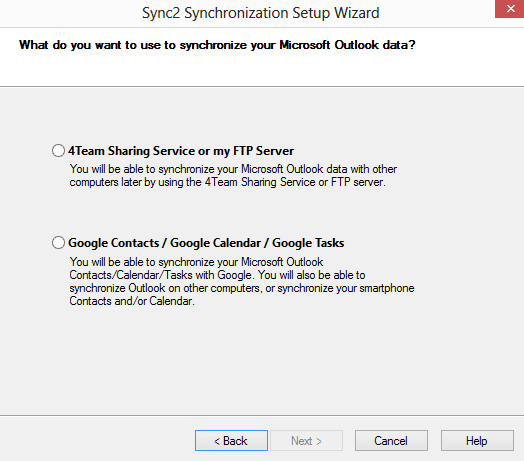Click 'Microsoft Outlook' in the header question

[x=329, y=45]
